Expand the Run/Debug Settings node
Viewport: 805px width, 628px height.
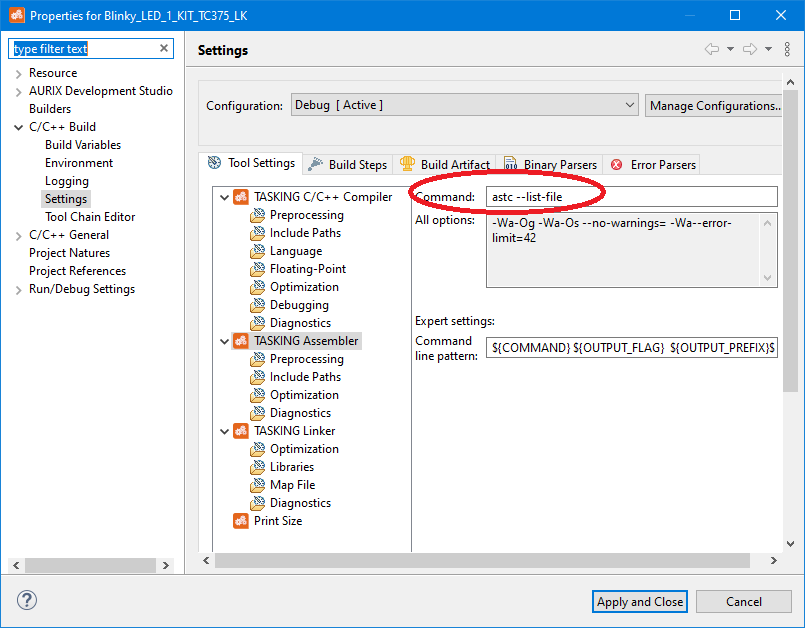[18, 290]
